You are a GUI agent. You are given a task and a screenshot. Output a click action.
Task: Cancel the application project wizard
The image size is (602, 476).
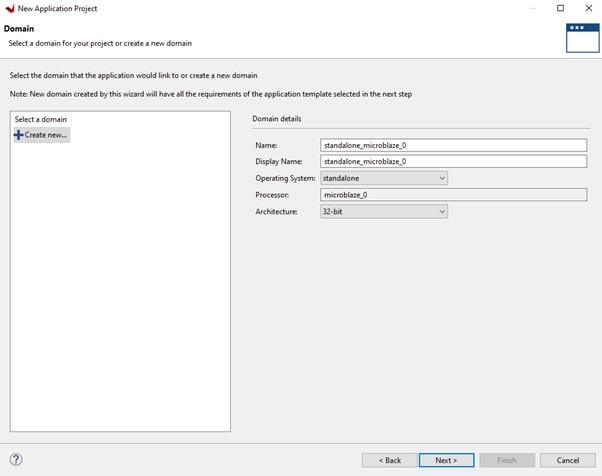pos(567,460)
